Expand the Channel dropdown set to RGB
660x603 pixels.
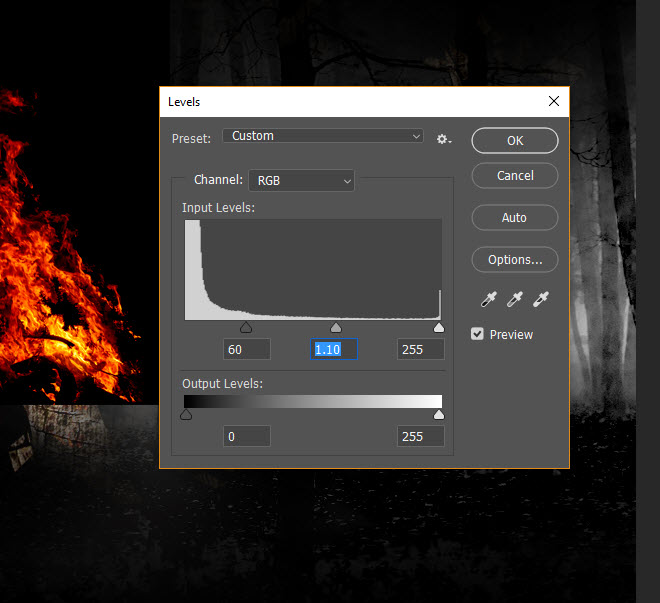301,180
